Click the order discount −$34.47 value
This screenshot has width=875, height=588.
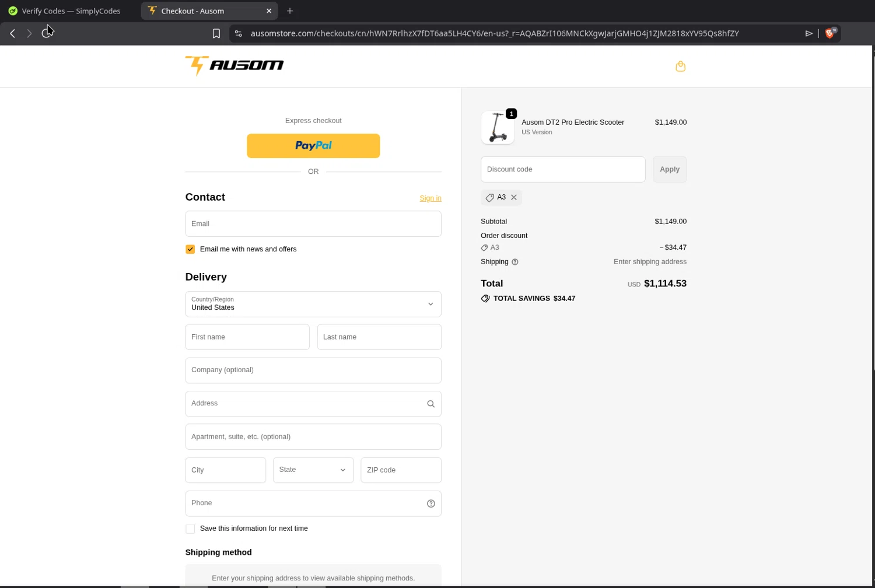tap(673, 248)
